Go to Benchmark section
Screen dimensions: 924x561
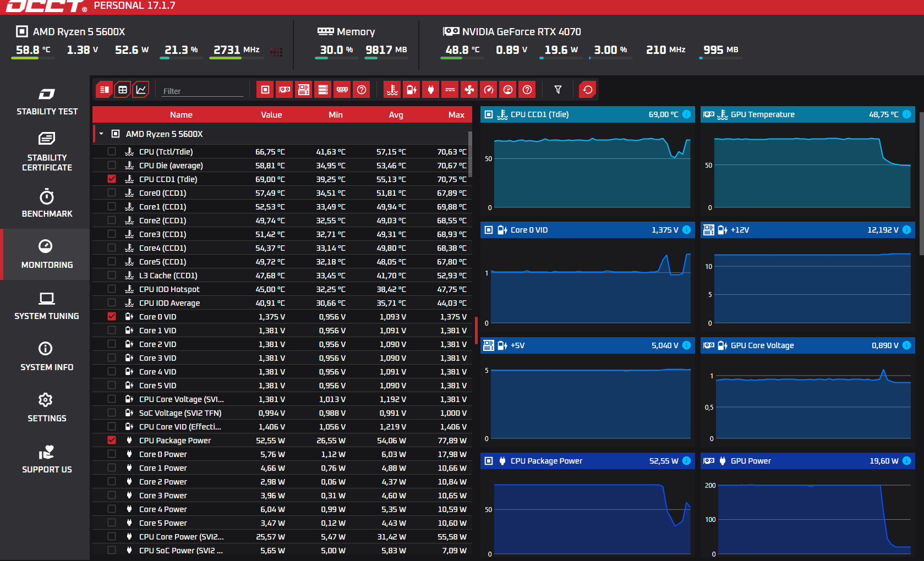pos(47,204)
